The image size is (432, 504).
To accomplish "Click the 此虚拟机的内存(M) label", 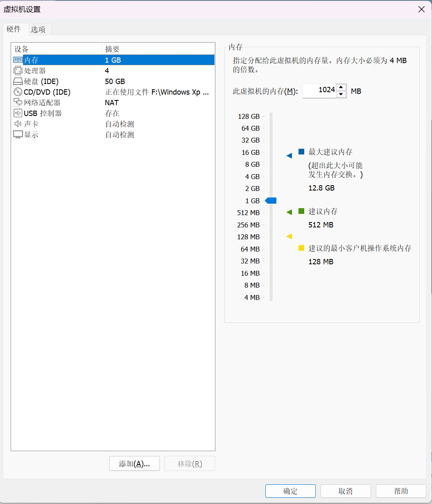I will [265, 91].
